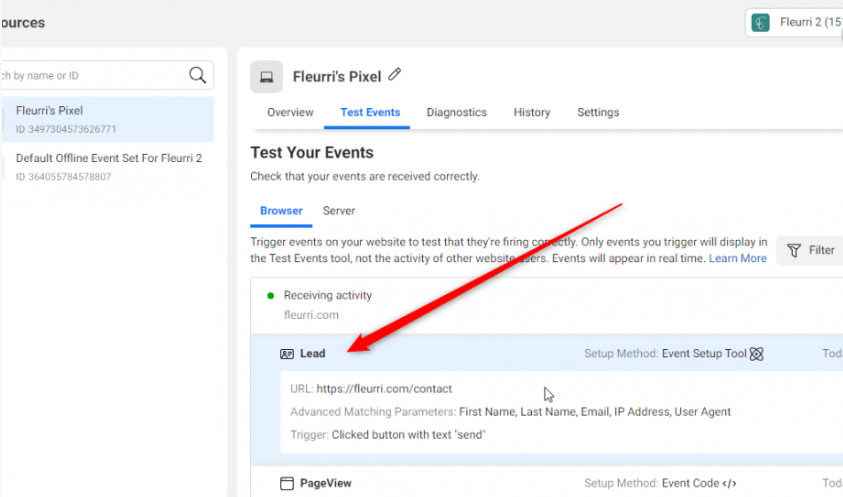This screenshot has width=843, height=497.
Task: Click the Fleurri 2 account avatar icon
Action: pyautogui.click(x=762, y=23)
